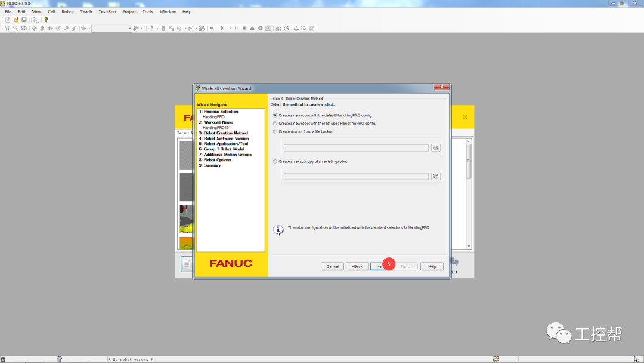644x363 pixels.
Task: Browse for an existing robot to copy
Action: [436, 176]
